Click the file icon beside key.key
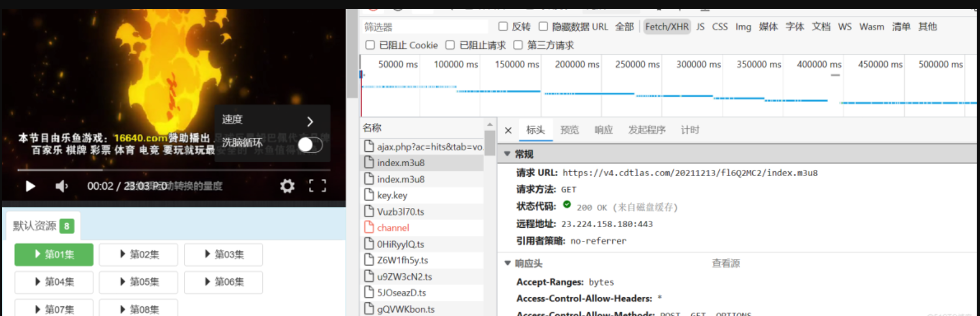The height and width of the screenshot is (316, 980). pos(369,195)
